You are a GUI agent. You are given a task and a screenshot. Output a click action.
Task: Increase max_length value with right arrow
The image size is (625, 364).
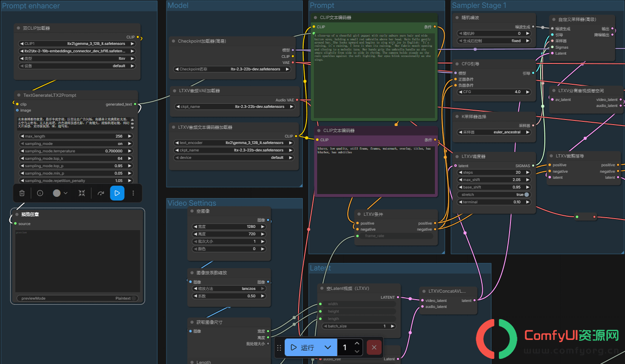[x=129, y=136]
